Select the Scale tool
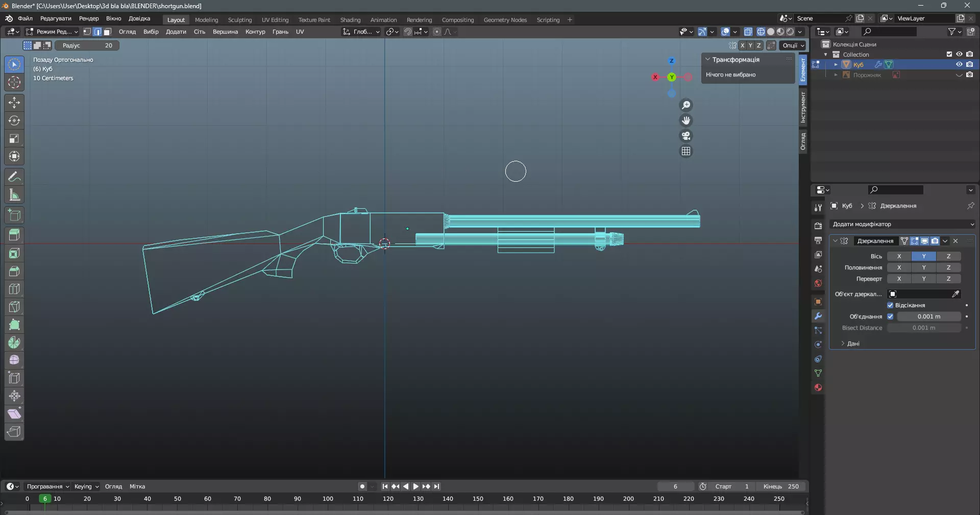 point(14,138)
